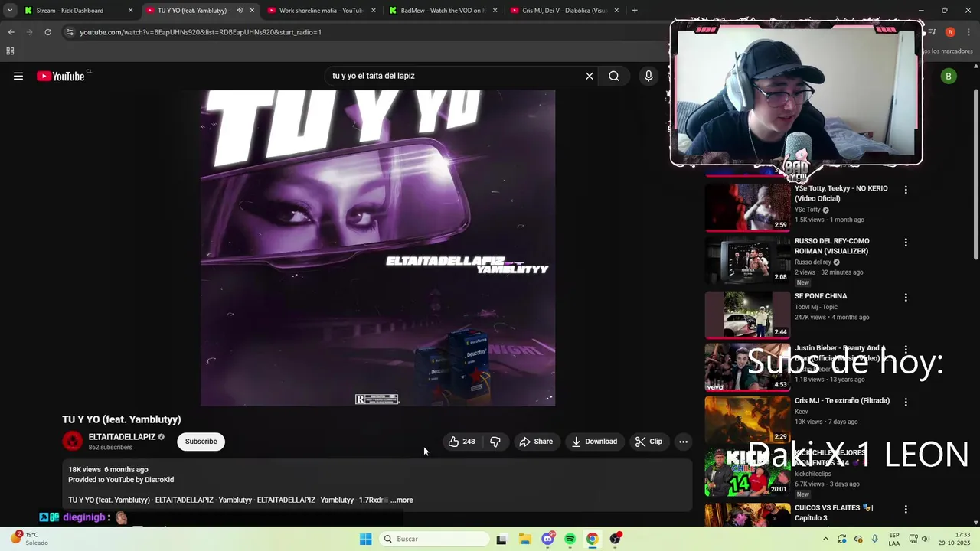980x551 pixels.
Task: Open the tab search dropdown in Chrome
Action: point(9,11)
